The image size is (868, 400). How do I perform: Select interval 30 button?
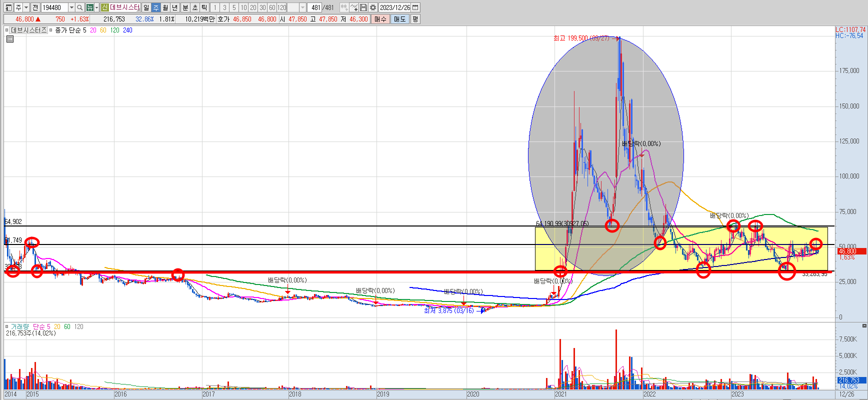pyautogui.click(x=262, y=7)
